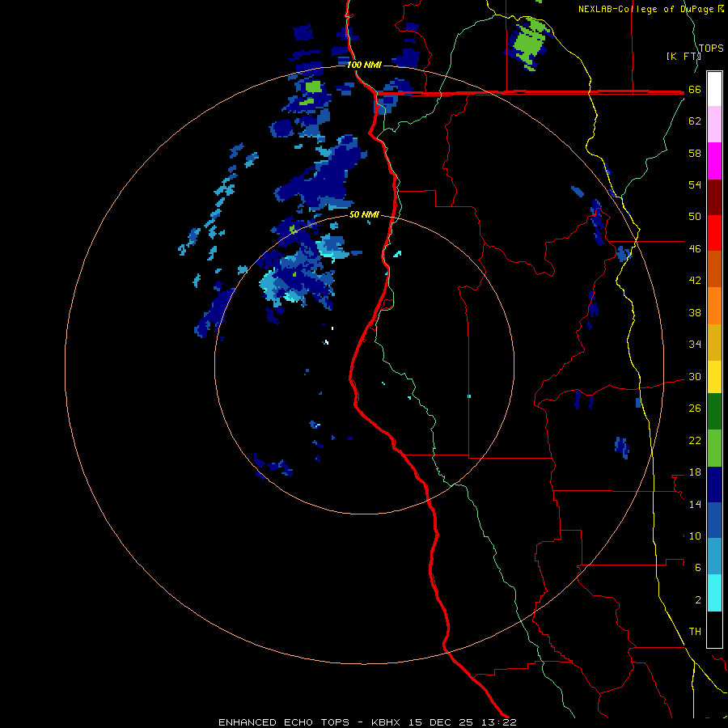The height and width of the screenshot is (728, 728).
Task: Select the dark green legend swatch
Action: [x=714, y=412]
